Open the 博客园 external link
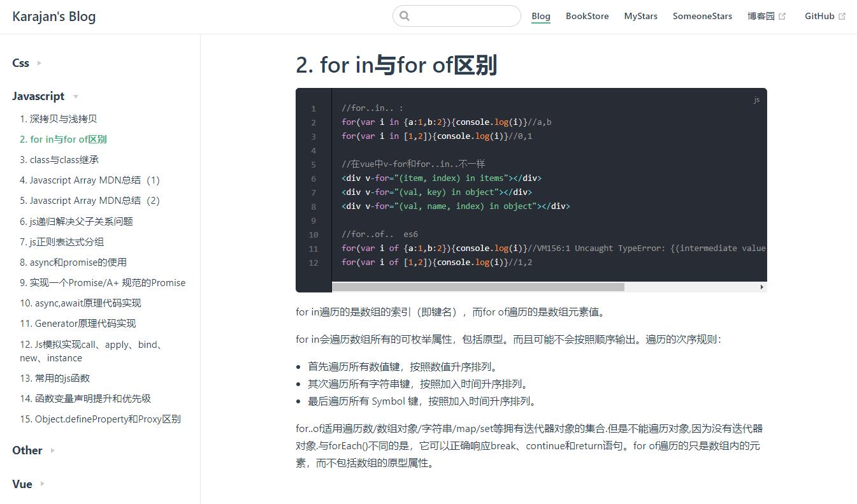This screenshot has width=857, height=504. pos(767,17)
